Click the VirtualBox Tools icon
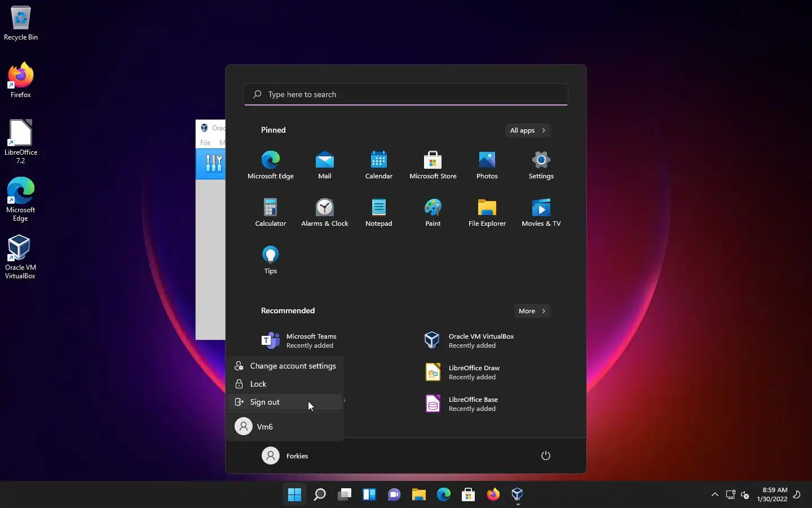 pos(214,164)
